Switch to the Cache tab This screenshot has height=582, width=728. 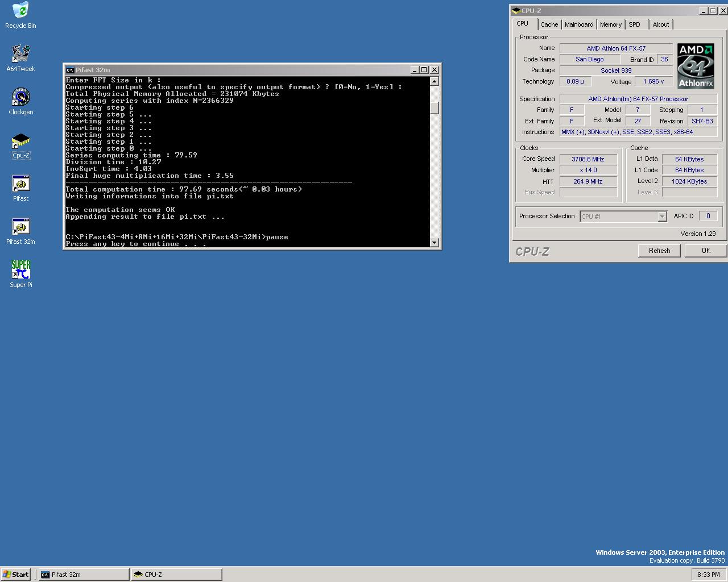click(x=549, y=24)
